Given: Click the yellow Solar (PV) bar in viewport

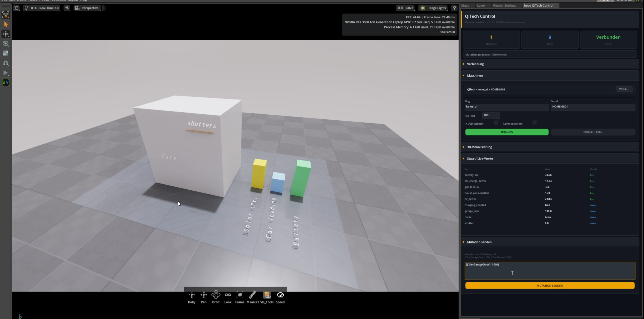Looking at the screenshot, I should coord(259,174).
